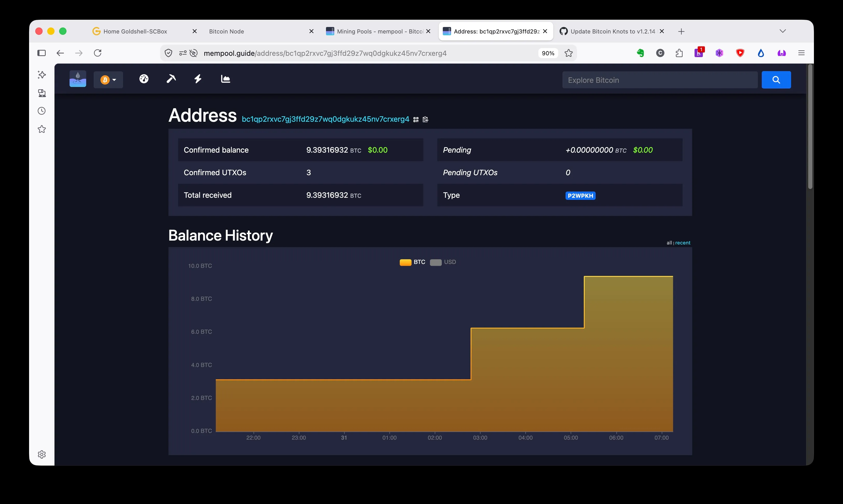This screenshot has height=504, width=843.
Task: Click the blue search magnifier button
Action: click(x=776, y=80)
